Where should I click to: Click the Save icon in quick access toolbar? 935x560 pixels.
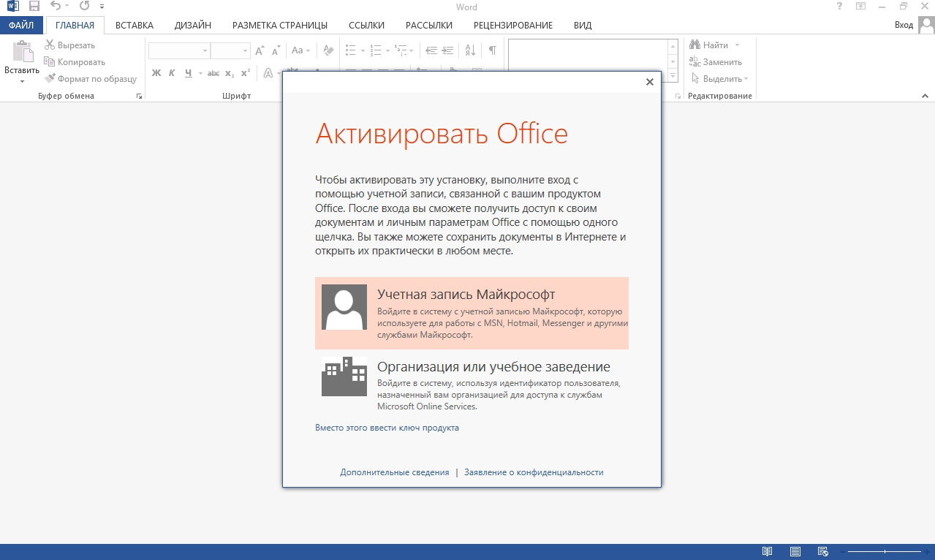click(x=34, y=7)
